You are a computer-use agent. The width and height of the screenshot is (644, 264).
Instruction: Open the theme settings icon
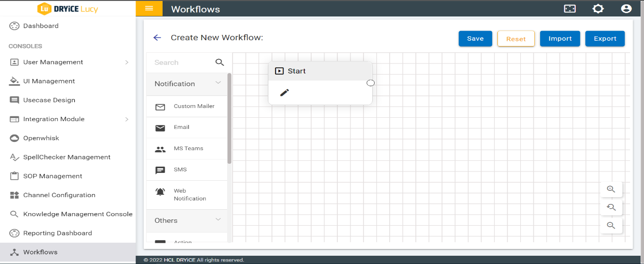[598, 9]
